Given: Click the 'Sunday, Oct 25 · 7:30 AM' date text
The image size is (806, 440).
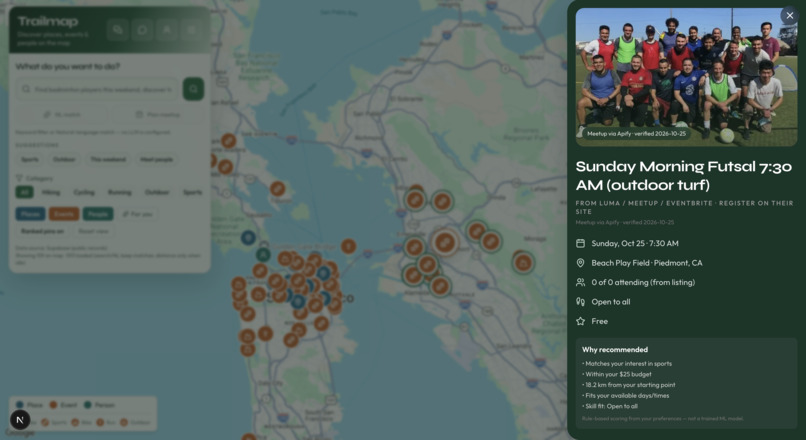Looking at the screenshot, I should [635, 243].
